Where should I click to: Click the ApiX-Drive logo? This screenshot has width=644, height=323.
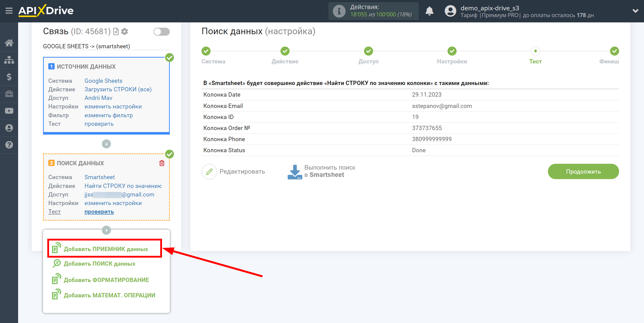pos(46,11)
